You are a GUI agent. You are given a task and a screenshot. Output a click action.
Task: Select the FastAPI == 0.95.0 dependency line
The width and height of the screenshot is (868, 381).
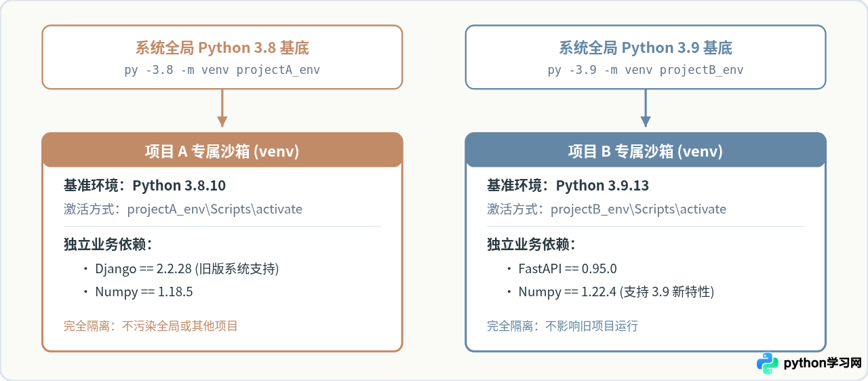coord(561,269)
